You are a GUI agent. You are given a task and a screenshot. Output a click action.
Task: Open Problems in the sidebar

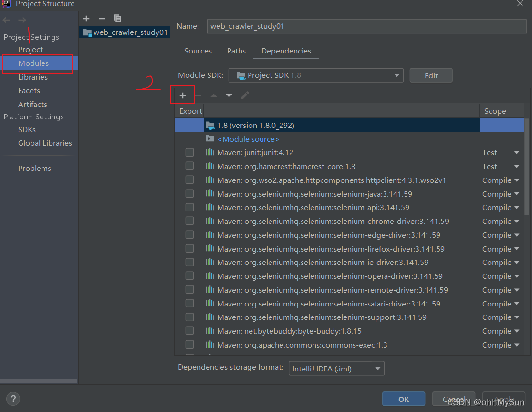[x=34, y=169]
